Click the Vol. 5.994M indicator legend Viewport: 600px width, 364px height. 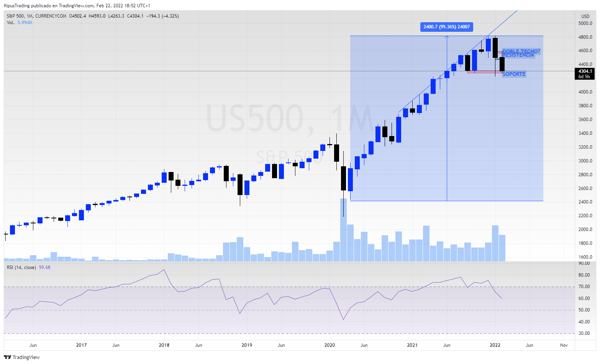20,23
